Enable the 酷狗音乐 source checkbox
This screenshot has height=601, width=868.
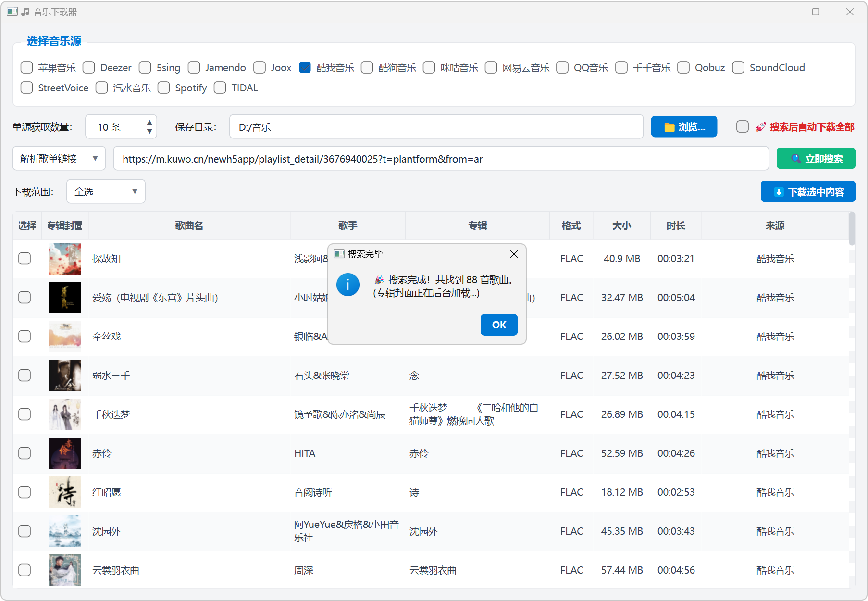tap(367, 68)
